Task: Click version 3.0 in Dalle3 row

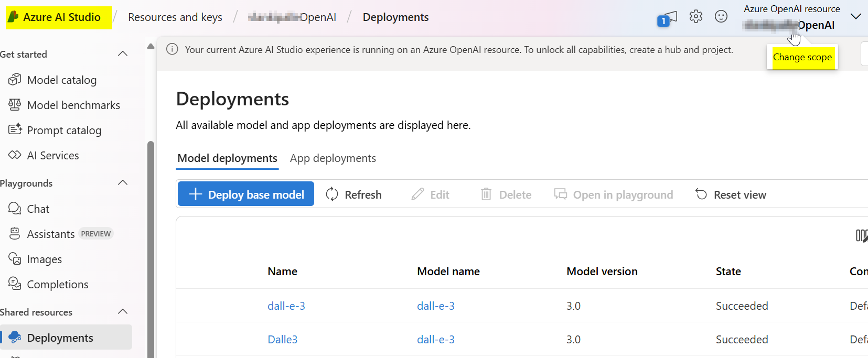Action: point(574,339)
